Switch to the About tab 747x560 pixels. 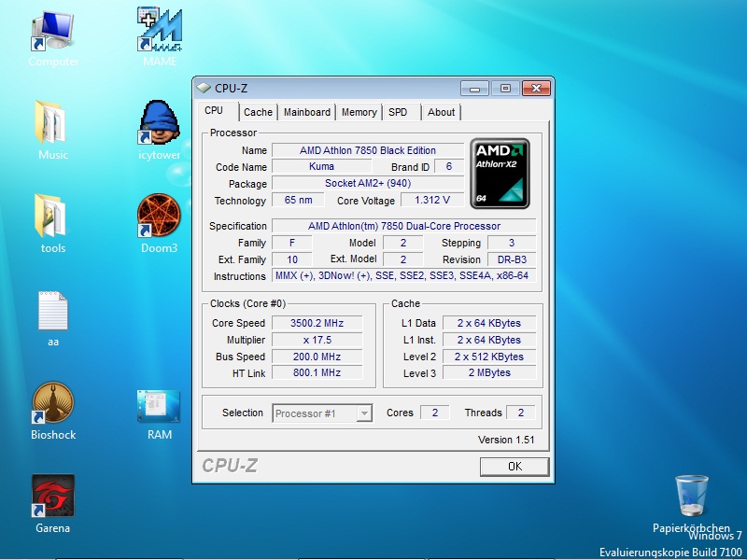click(x=441, y=112)
